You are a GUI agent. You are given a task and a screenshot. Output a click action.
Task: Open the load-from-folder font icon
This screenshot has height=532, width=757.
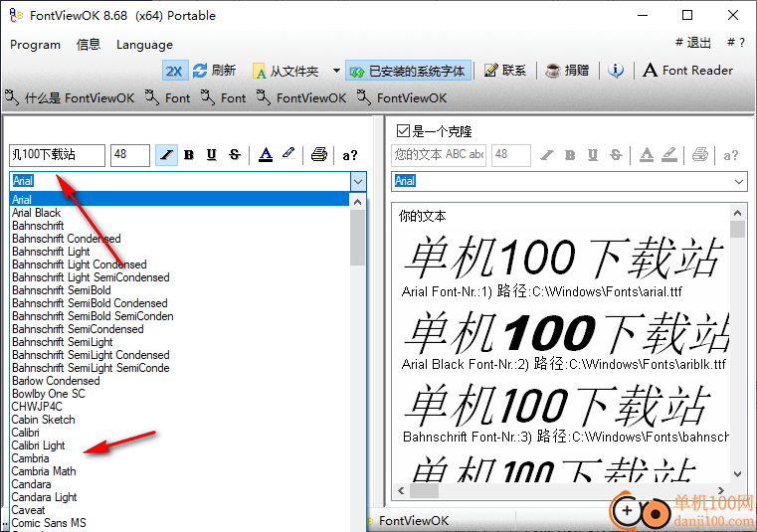point(260,72)
